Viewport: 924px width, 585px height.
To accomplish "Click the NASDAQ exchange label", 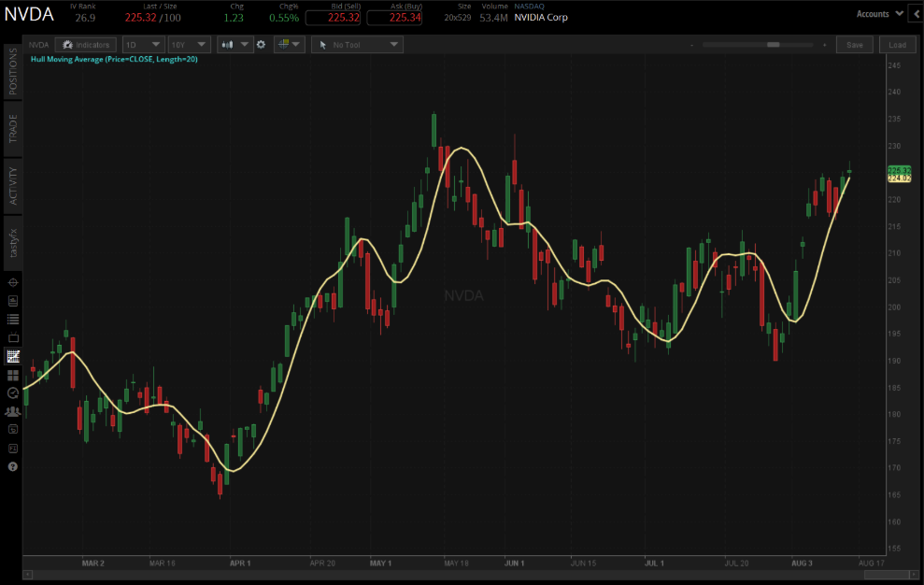I will point(529,6).
